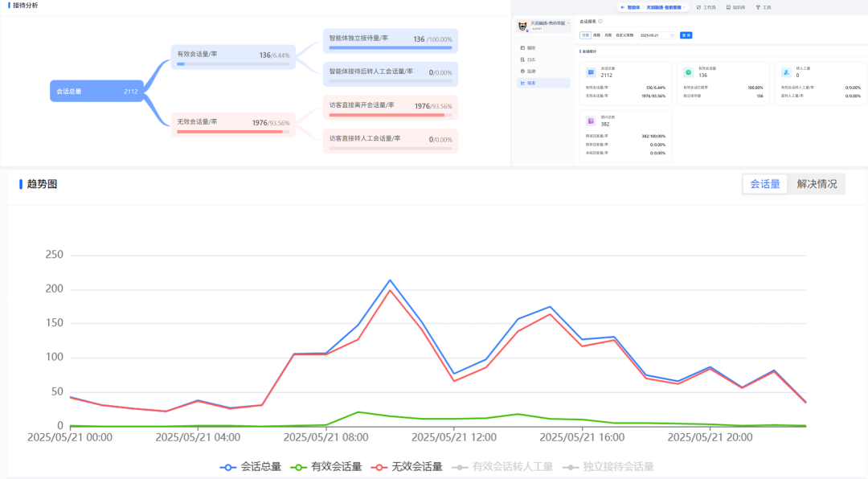Open the calendar icon in date field
This screenshot has height=479, width=868.
pos(672,35)
